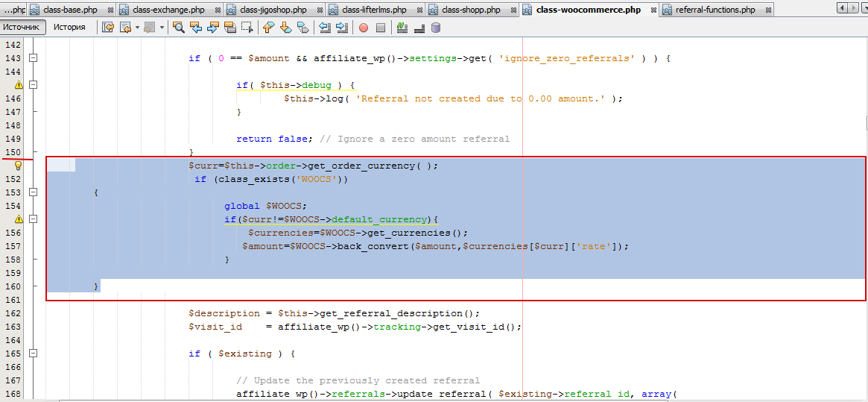Viewport: 868px width, 402px height.
Task: Collapse the code fold on the $this->debug line
Action: (x=34, y=85)
